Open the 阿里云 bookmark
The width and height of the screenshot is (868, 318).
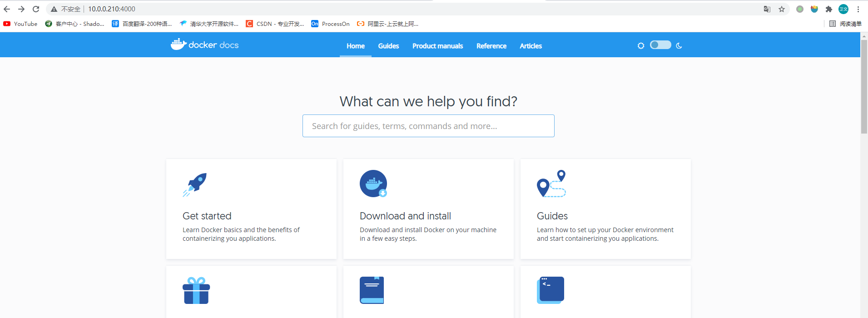click(387, 24)
